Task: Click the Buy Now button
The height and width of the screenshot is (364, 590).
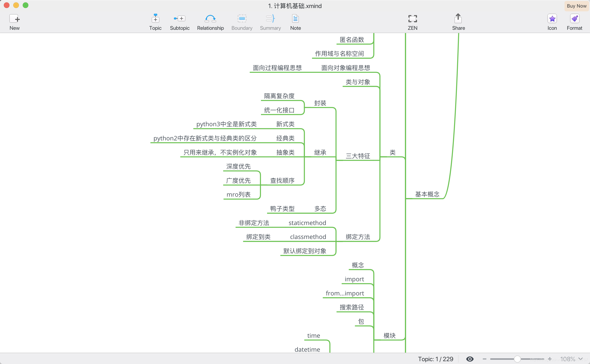Action: pyautogui.click(x=577, y=6)
